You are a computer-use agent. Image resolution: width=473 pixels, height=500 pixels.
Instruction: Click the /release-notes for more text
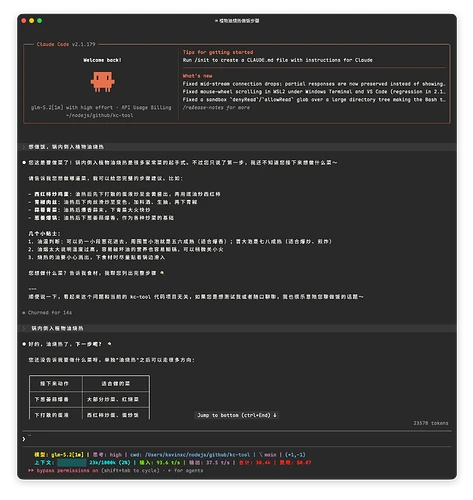click(x=216, y=107)
